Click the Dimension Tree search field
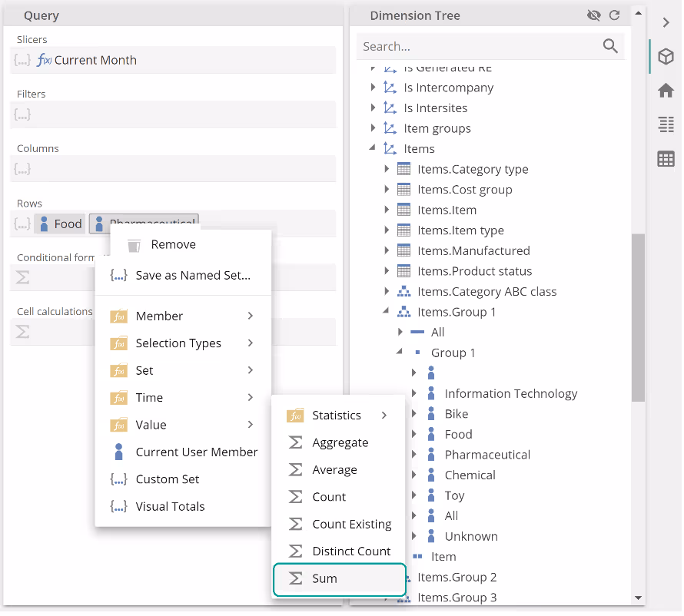The height and width of the screenshot is (616, 684). click(476, 46)
